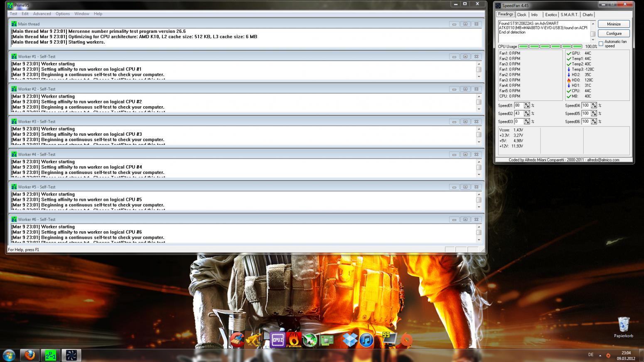Click the DE language indicator in taskbar

(591, 355)
